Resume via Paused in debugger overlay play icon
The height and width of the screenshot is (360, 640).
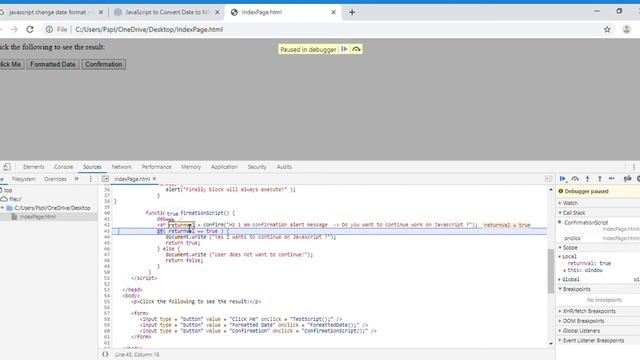(x=344, y=49)
